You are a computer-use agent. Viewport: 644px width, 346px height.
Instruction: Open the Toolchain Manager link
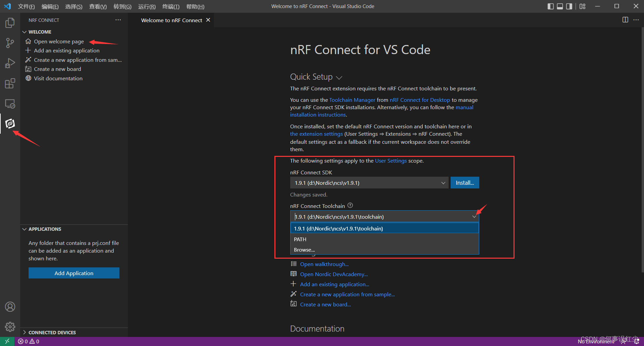click(x=352, y=100)
